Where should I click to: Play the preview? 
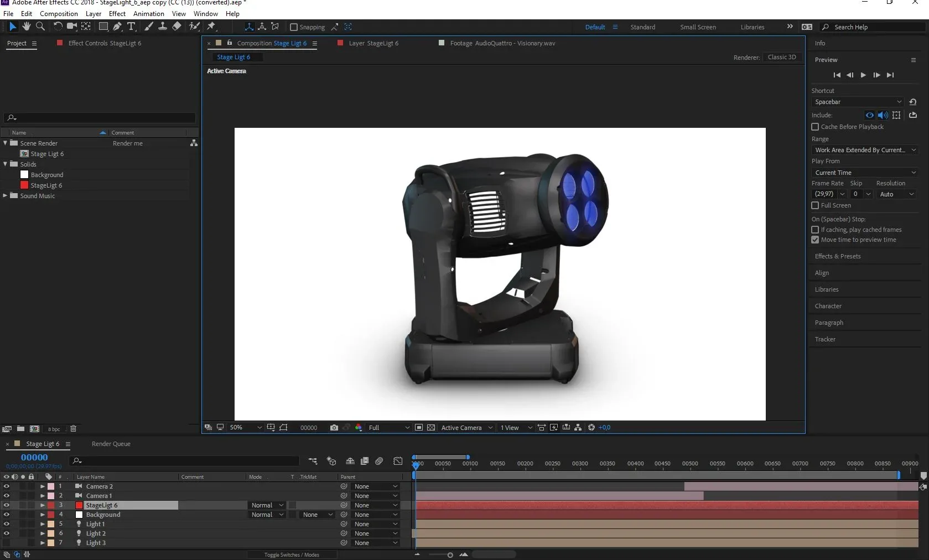click(x=863, y=75)
